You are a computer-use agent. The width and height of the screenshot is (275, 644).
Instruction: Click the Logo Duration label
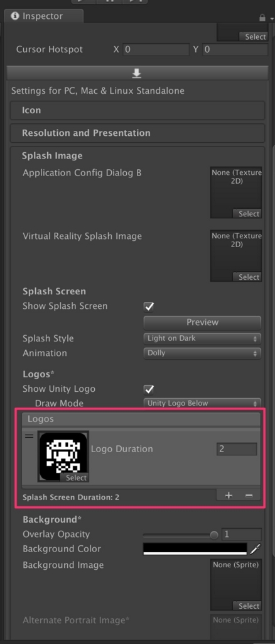click(x=122, y=449)
